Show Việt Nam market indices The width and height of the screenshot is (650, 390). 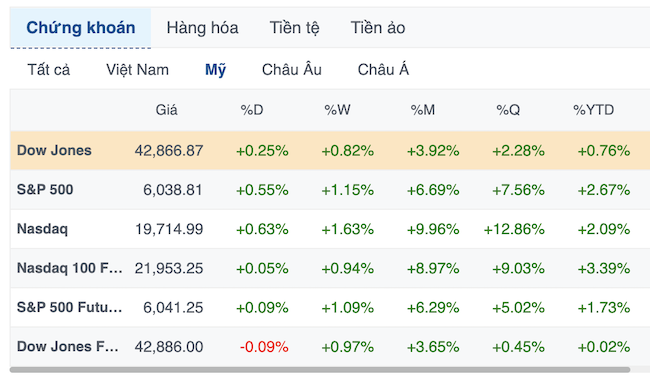[137, 70]
